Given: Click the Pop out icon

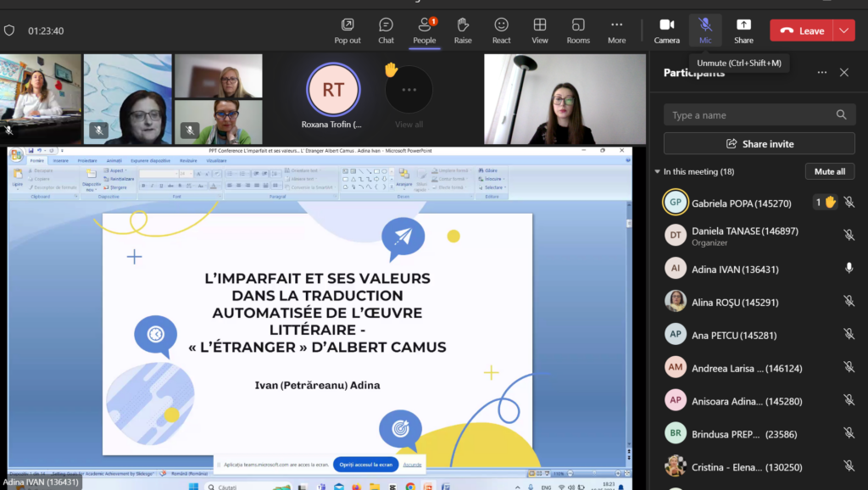Looking at the screenshot, I should coord(348,31).
